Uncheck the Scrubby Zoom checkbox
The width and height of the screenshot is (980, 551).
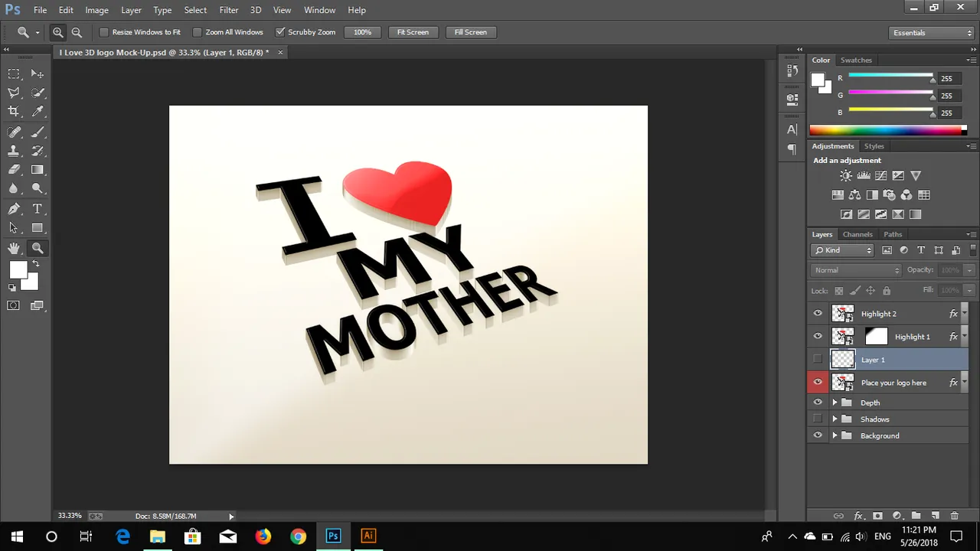(280, 32)
